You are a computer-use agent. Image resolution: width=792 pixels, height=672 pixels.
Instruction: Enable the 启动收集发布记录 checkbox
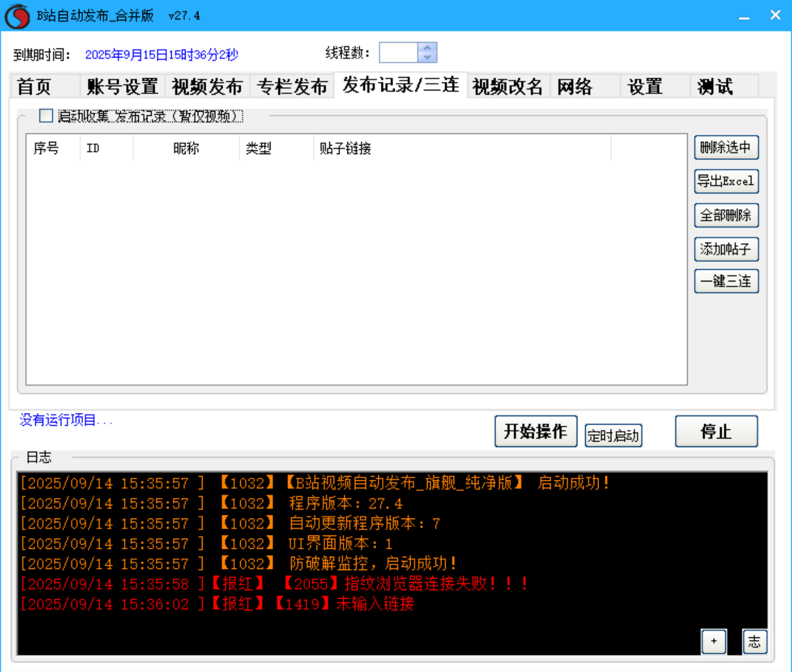[45, 116]
